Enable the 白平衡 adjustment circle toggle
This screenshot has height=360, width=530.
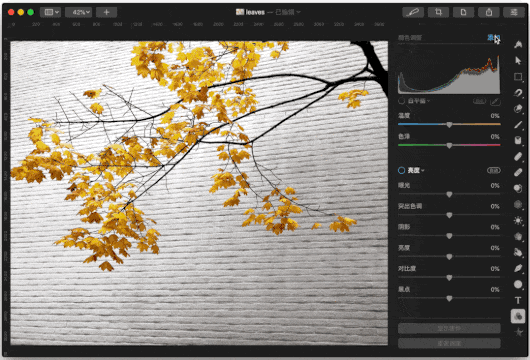(x=402, y=101)
